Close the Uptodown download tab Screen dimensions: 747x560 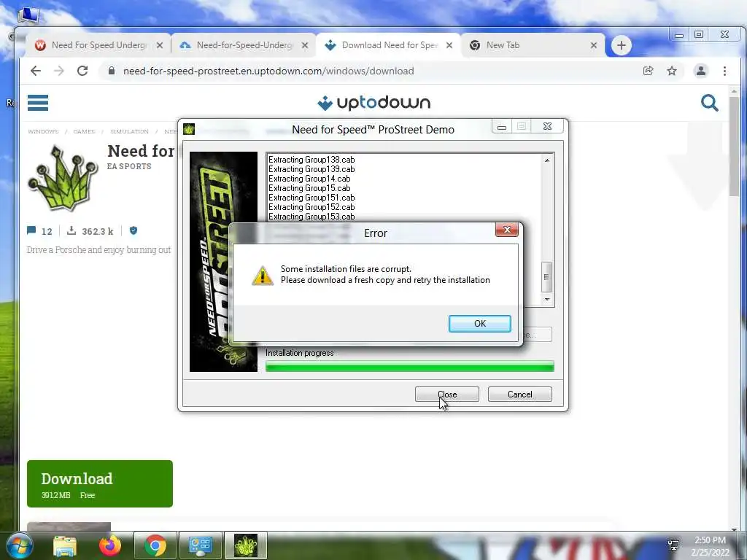[x=449, y=45]
